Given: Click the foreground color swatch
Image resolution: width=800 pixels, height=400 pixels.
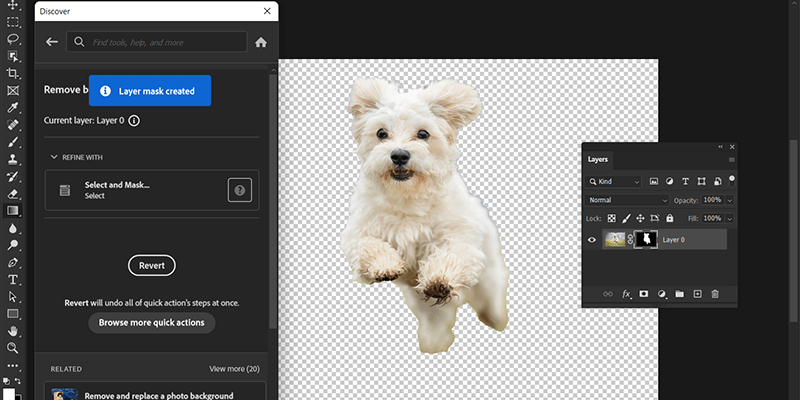Looking at the screenshot, I should [x=9, y=393].
